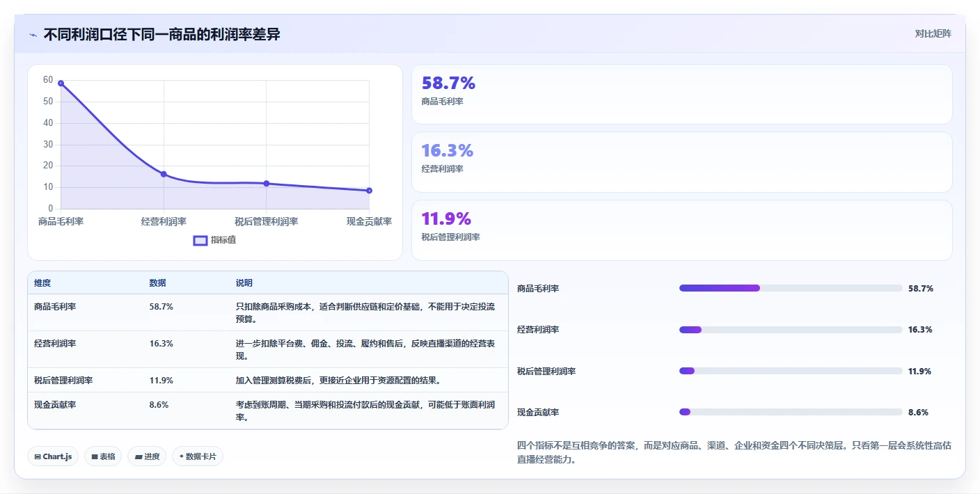980x494 pixels.
Task: Click the chart point for 现金贡献率
Action: coord(369,191)
